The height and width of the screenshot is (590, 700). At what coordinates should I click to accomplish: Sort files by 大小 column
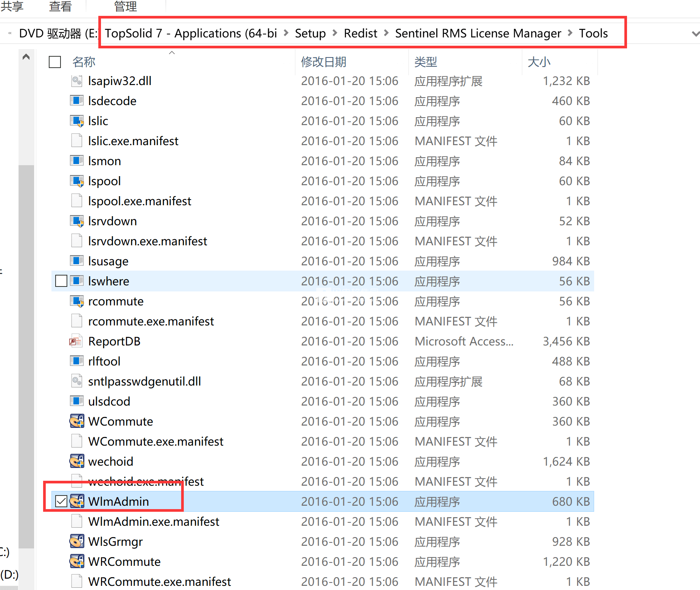(x=539, y=62)
